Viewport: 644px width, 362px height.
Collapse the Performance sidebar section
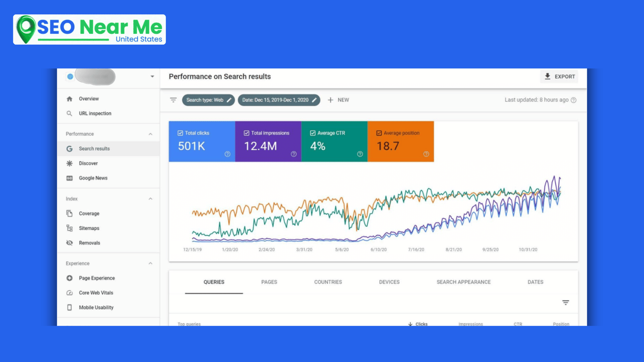point(151,134)
